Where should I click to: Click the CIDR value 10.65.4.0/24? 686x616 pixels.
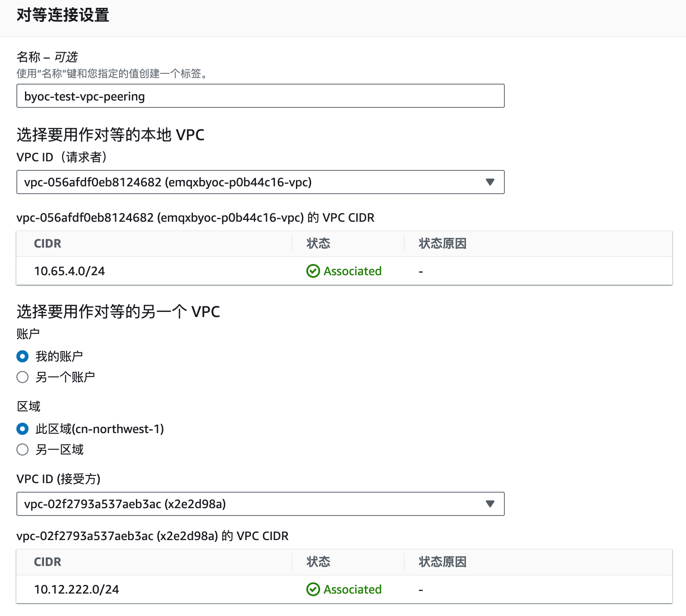69,271
